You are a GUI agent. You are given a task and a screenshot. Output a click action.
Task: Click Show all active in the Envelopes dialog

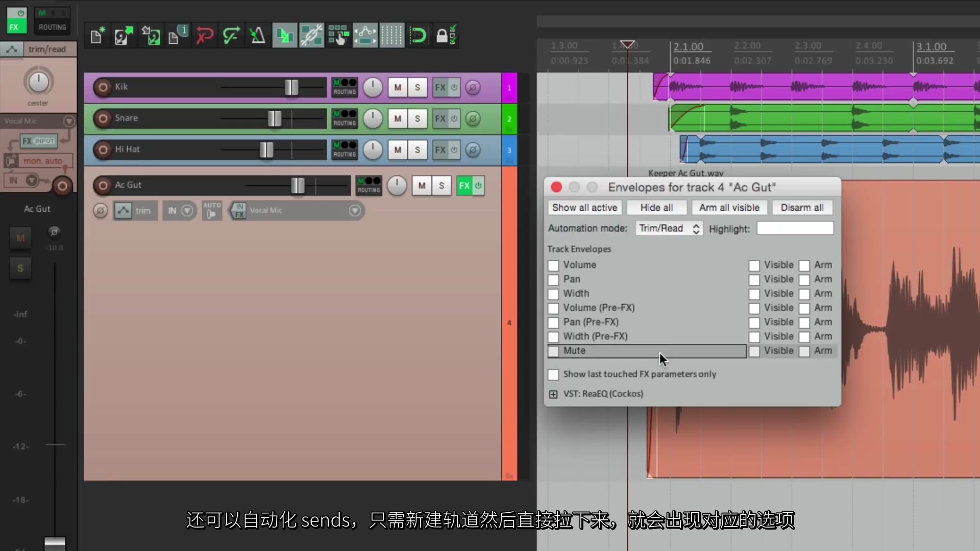(x=584, y=207)
